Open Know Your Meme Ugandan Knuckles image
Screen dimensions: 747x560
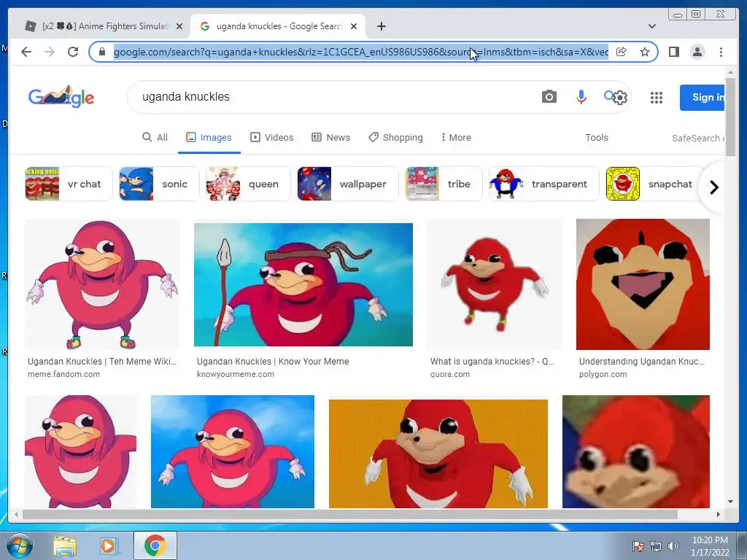click(x=303, y=284)
